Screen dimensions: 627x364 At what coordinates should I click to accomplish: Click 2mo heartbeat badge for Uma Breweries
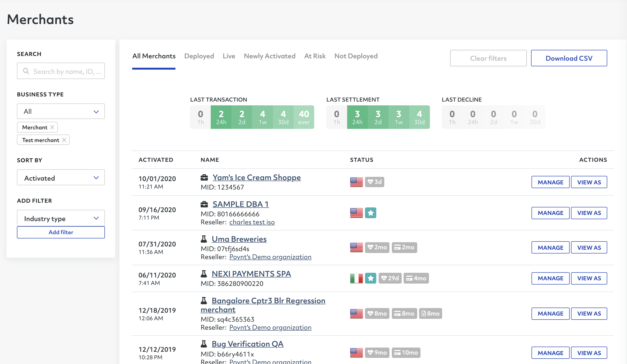[377, 247]
